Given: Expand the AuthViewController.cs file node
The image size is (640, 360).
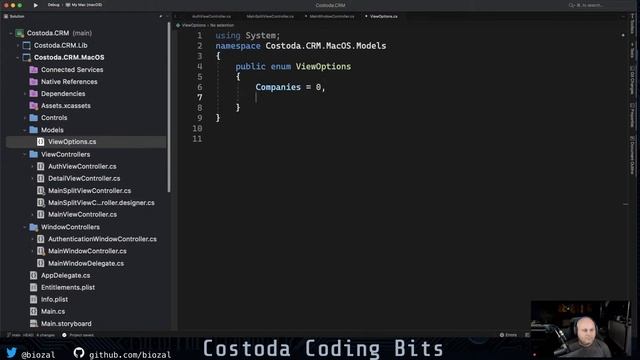Looking at the screenshot, I should tap(33, 167).
